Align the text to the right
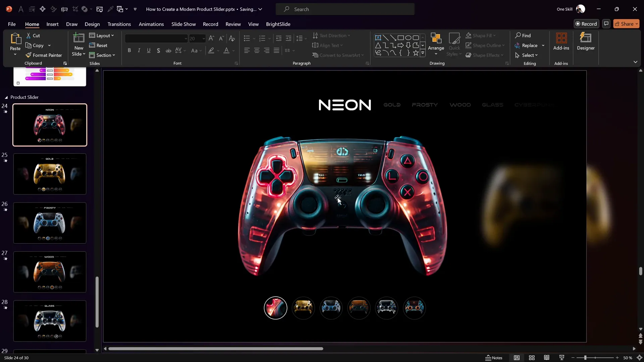This screenshot has height=362, width=644. point(267,51)
